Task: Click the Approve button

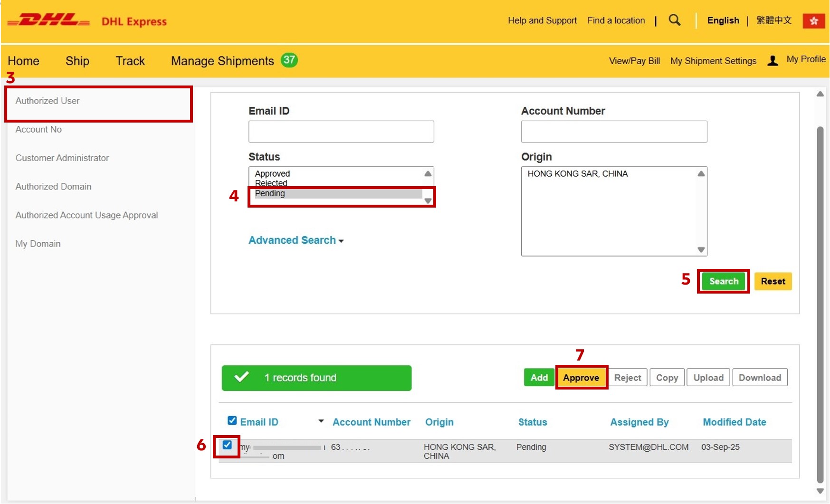Action: [581, 378]
